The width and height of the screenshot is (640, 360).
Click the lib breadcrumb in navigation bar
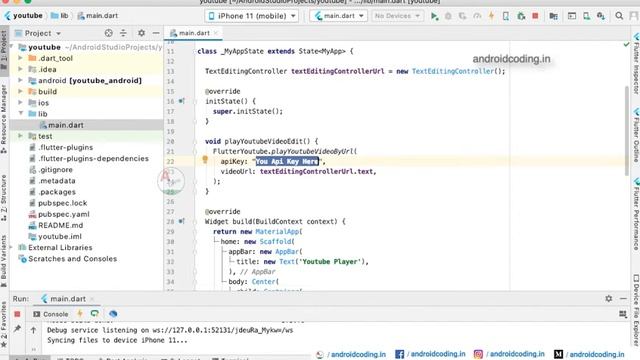[x=60, y=16]
